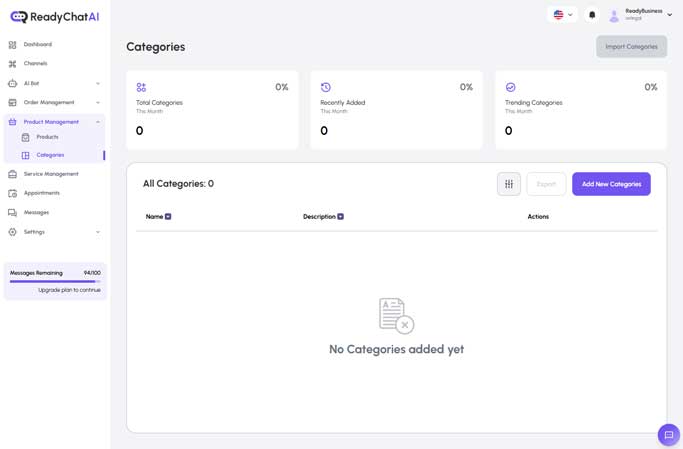Viewport: 683px width, 449px height.
Task: Expand the Settings submenu chevron
Action: click(98, 232)
